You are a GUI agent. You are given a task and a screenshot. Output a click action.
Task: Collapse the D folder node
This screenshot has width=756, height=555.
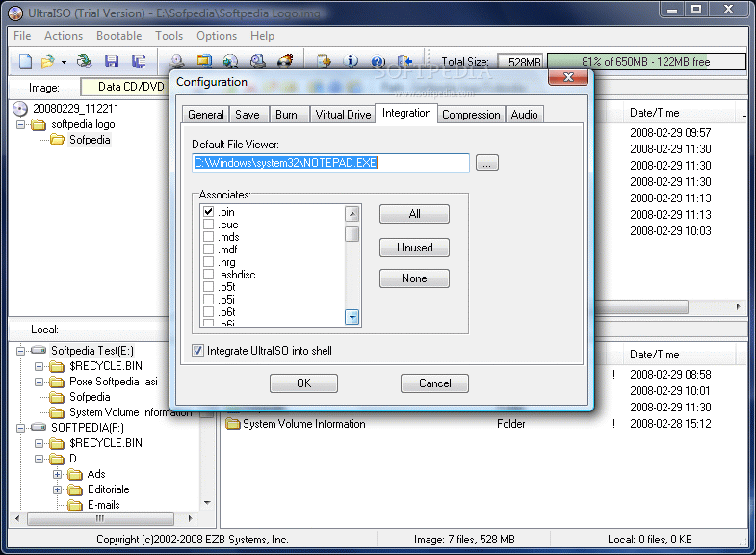coord(39,459)
